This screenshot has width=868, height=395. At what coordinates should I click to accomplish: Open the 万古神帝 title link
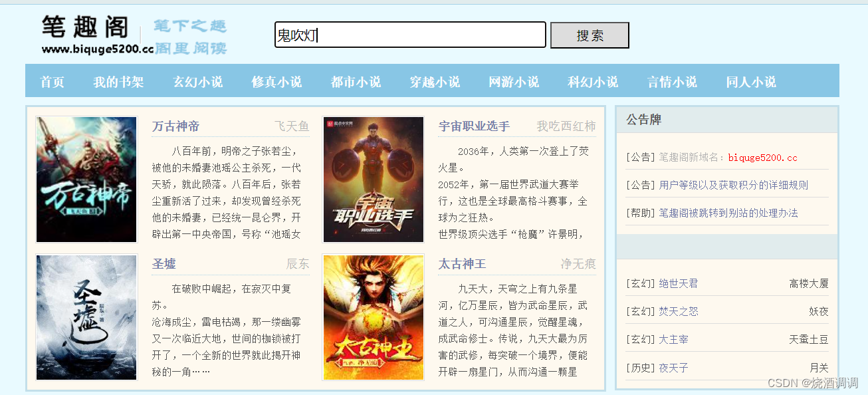click(x=175, y=126)
